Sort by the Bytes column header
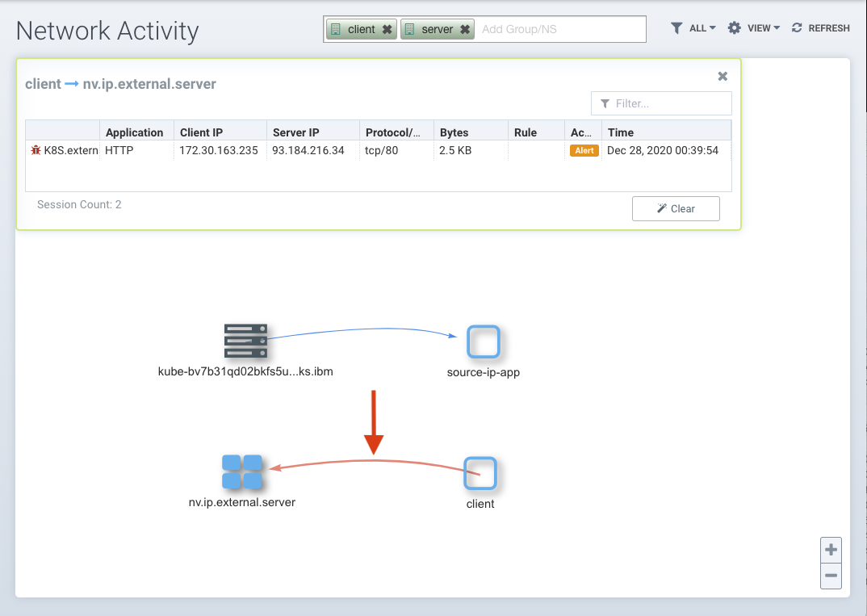This screenshot has width=867, height=616. click(454, 132)
